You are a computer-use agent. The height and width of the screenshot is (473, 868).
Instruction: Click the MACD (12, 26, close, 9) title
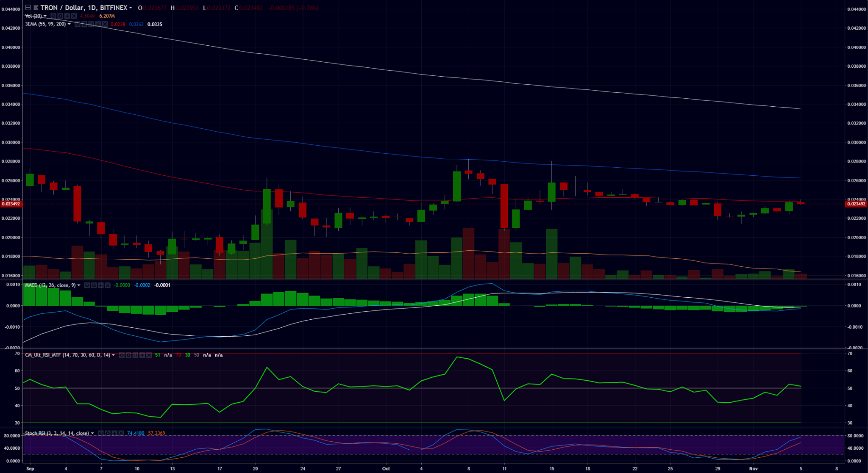tap(50, 285)
